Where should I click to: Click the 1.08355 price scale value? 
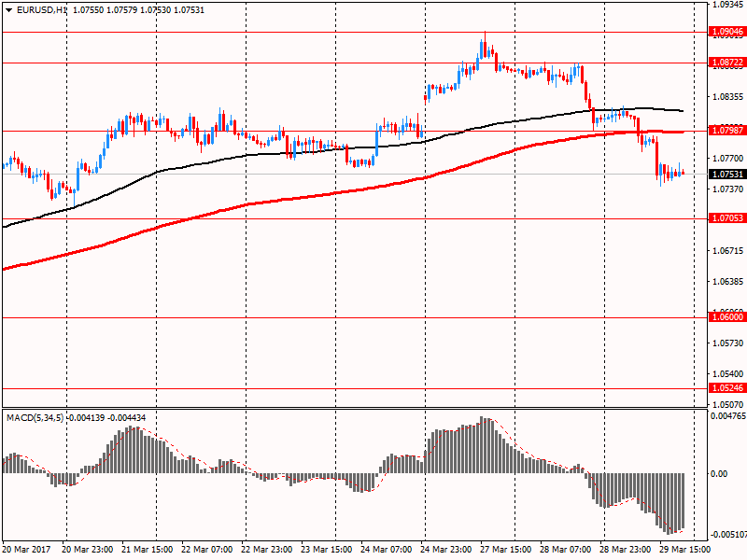727,97
